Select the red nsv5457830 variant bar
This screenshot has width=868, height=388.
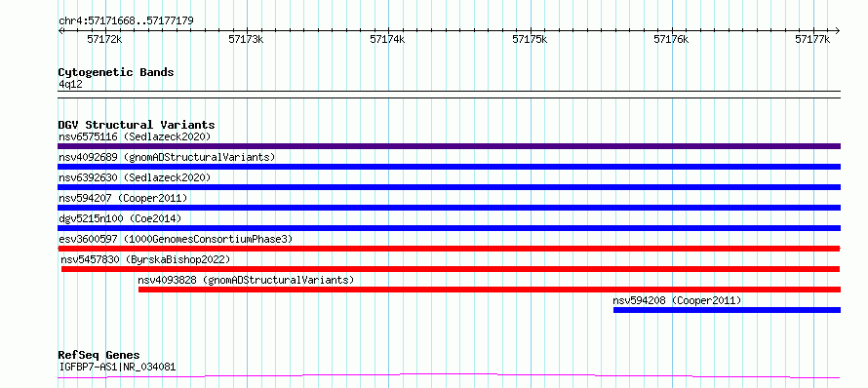point(451,269)
